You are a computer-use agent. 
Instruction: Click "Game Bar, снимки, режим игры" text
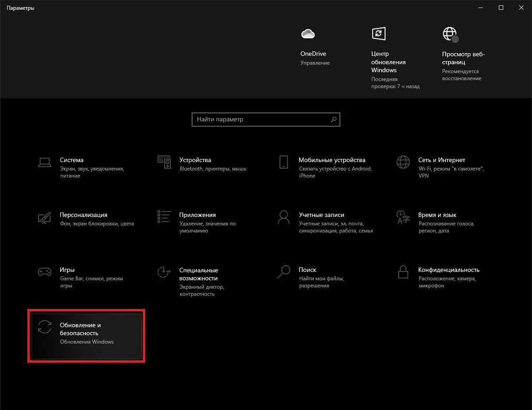pos(91,282)
